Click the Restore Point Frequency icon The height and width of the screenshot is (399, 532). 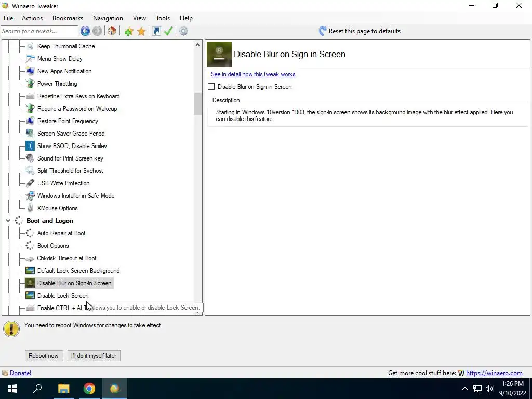pos(30,121)
